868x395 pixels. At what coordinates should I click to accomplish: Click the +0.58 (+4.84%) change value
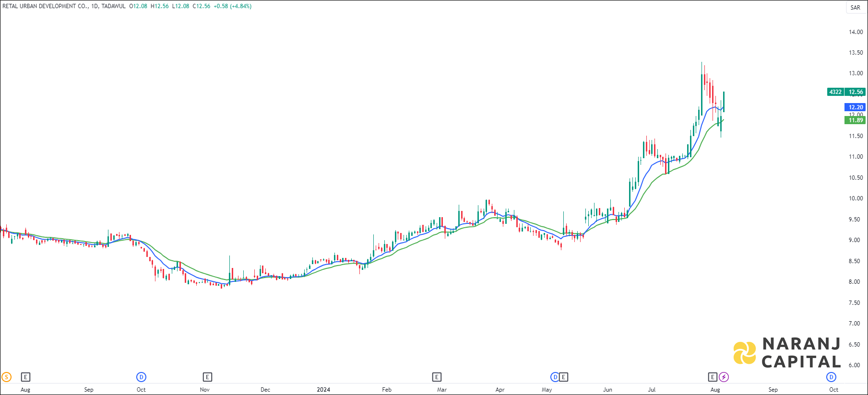pyautogui.click(x=233, y=6)
